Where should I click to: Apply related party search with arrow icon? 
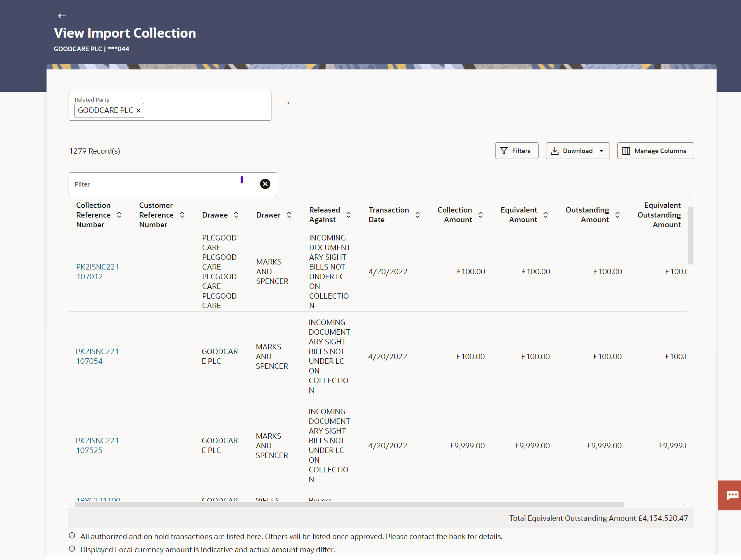pyautogui.click(x=287, y=103)
